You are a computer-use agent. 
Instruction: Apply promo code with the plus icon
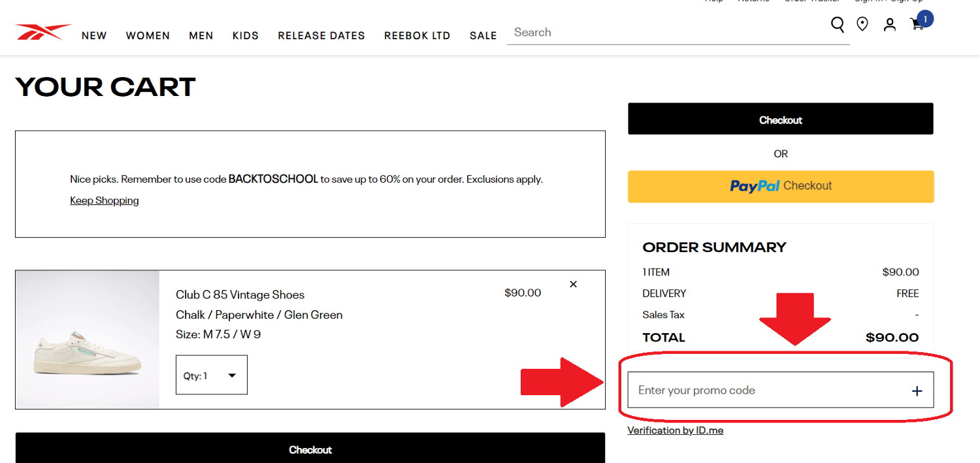pyautogui.click(x=917, y=389)
